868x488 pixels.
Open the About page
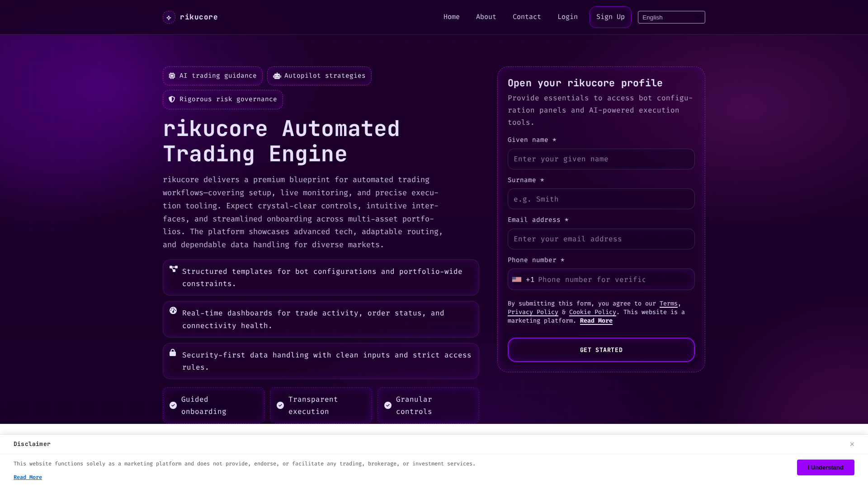(486, 17)
